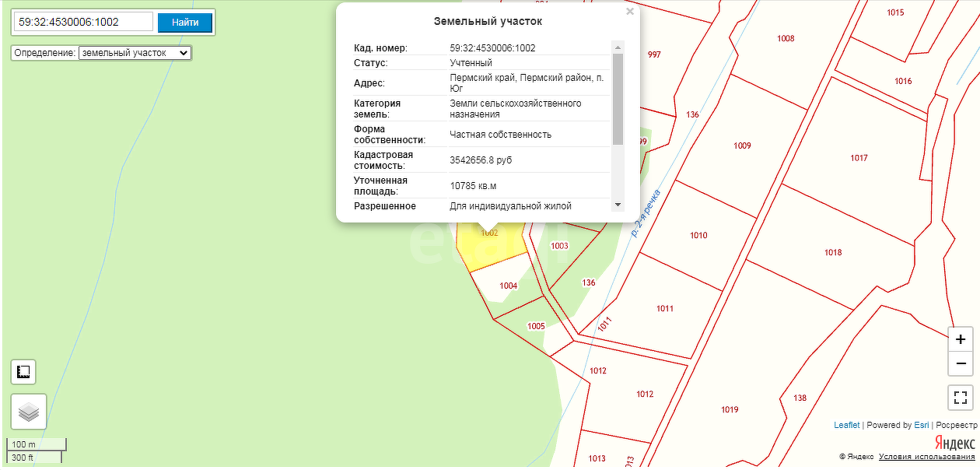Select land parcel 1004 on map

coord(508,286)
